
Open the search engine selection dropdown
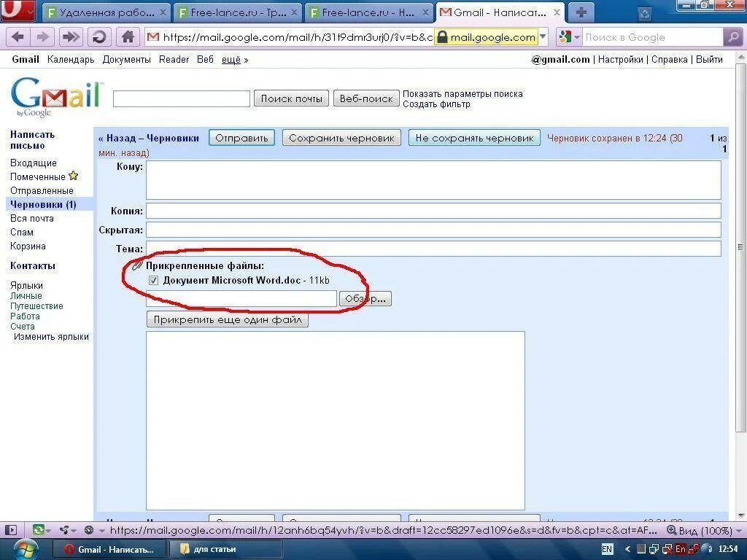pos(577,37)
